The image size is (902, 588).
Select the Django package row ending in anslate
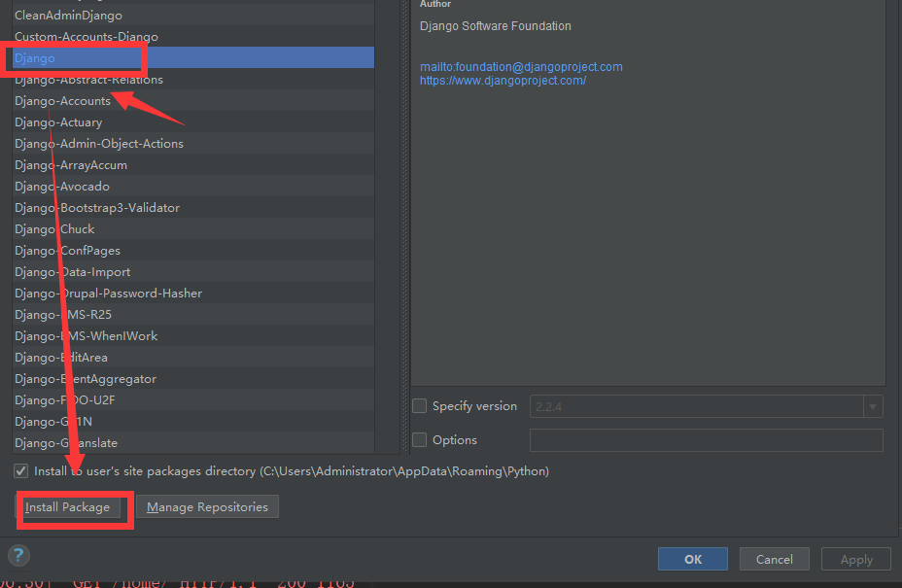(193, 442)
